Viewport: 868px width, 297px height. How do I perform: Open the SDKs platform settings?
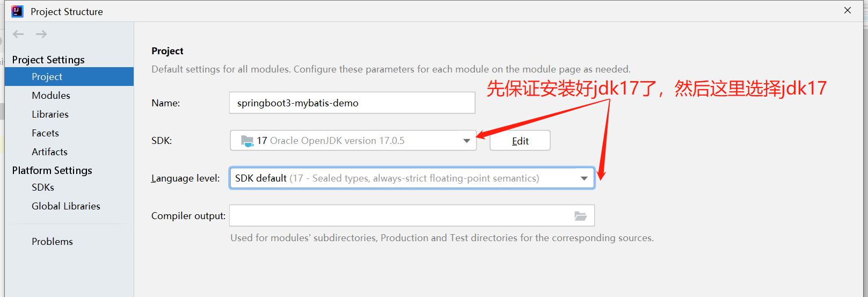[x=43, y=187]
